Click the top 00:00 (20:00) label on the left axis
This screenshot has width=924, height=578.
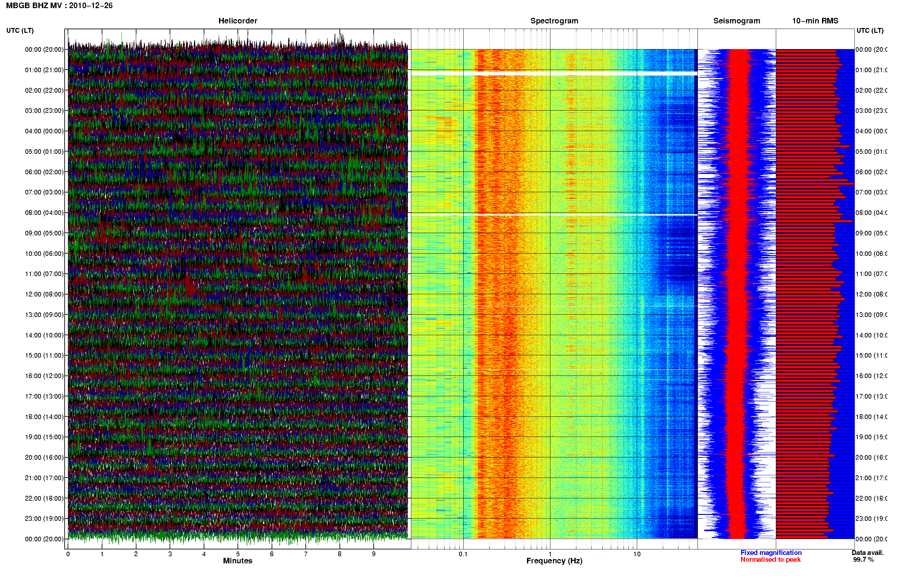click(44, 49)
